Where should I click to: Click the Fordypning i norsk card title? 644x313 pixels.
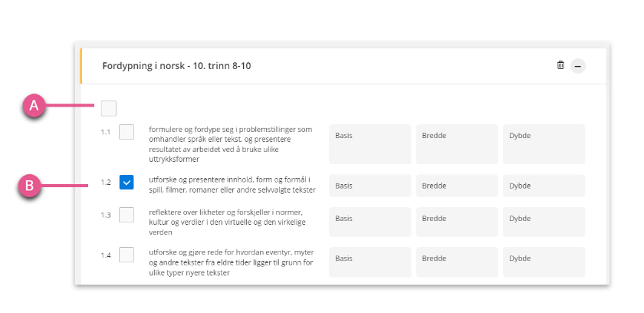coord(176,66)
